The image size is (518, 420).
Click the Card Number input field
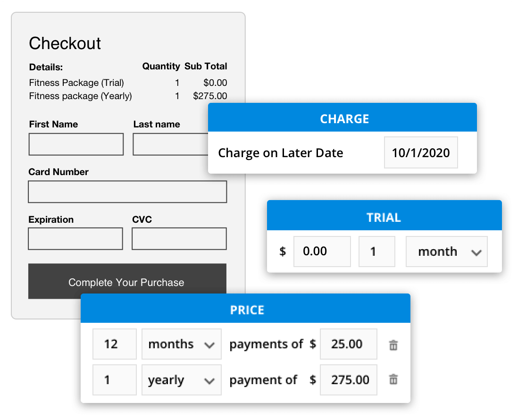click(127, 192)
